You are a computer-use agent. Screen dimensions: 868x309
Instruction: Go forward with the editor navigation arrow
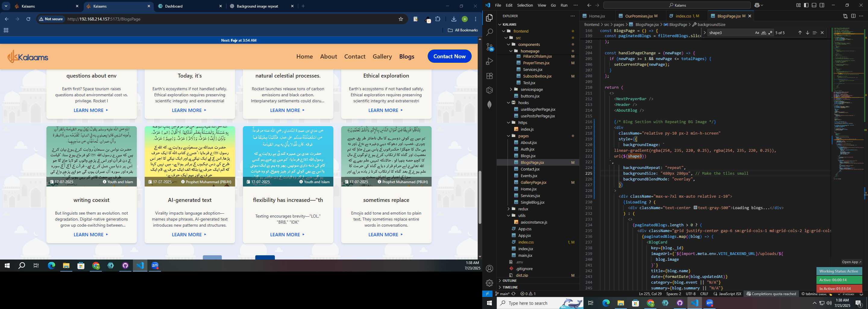(597, 5)
